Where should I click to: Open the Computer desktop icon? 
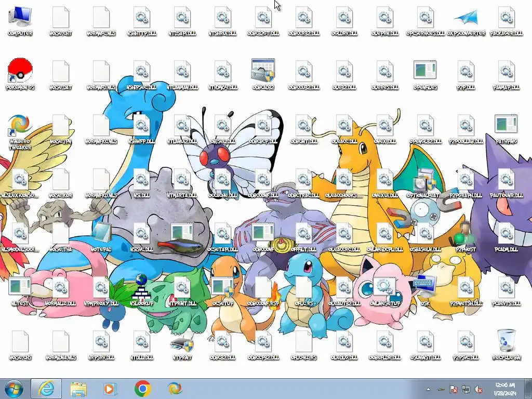point(20,18)
